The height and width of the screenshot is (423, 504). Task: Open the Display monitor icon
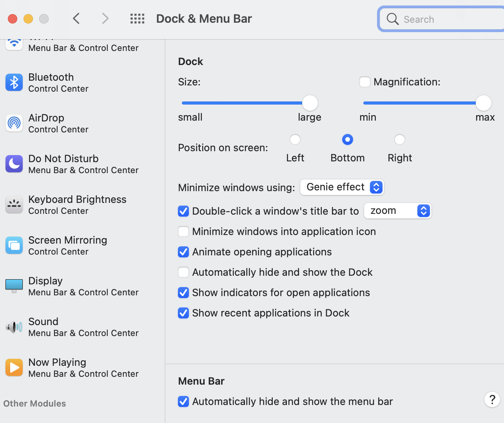[14, 286]
